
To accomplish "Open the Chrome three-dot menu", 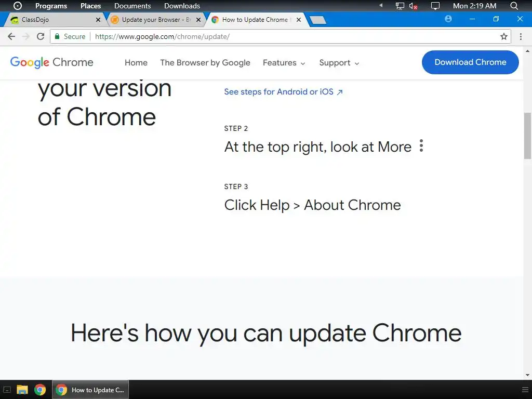I will (521, 36).
